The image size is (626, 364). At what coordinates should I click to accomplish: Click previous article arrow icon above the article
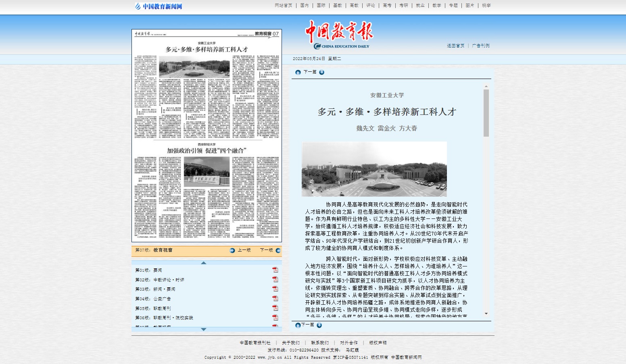pyautogui.click(x=298, y=72)
